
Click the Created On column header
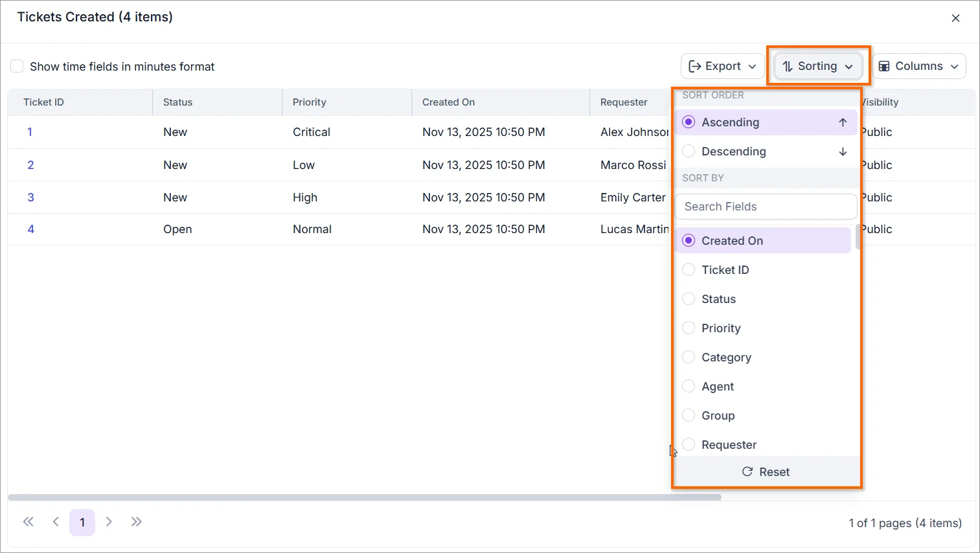tap(501, 102)
